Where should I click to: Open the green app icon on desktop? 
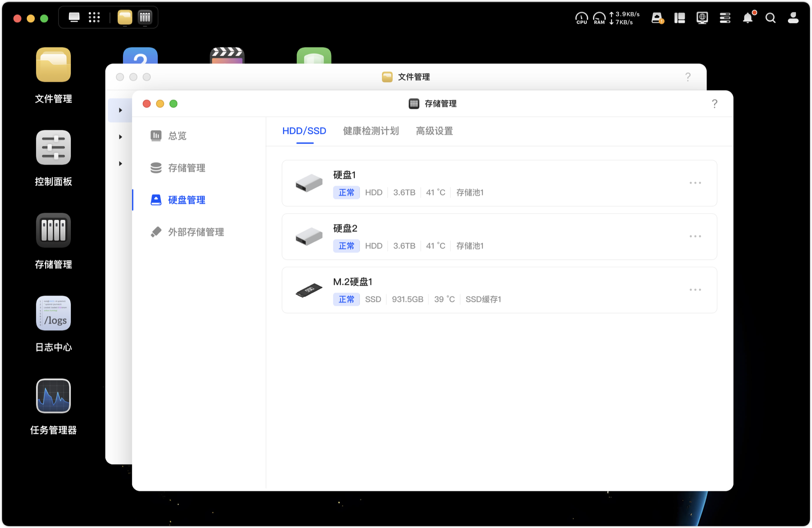314,56
